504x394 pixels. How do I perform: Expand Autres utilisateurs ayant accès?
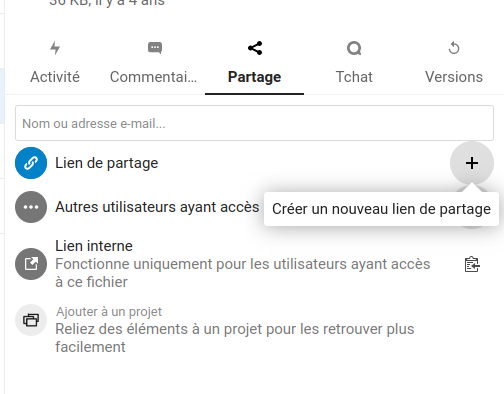157,207
